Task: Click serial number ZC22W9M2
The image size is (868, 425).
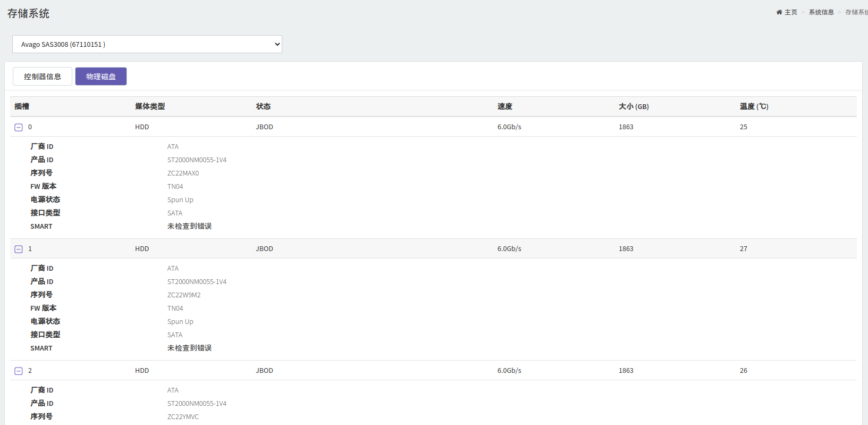Action: click(x=184, y=295)
